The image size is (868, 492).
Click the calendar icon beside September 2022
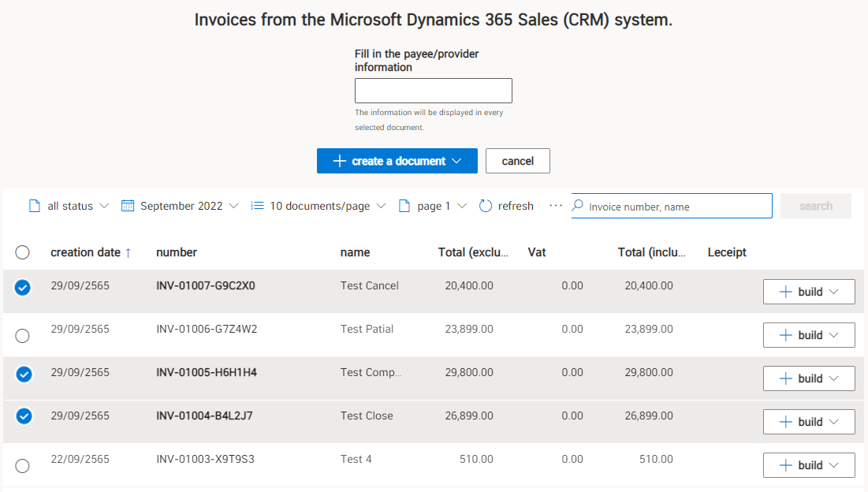pyautogui.click(x=128, y=206)
